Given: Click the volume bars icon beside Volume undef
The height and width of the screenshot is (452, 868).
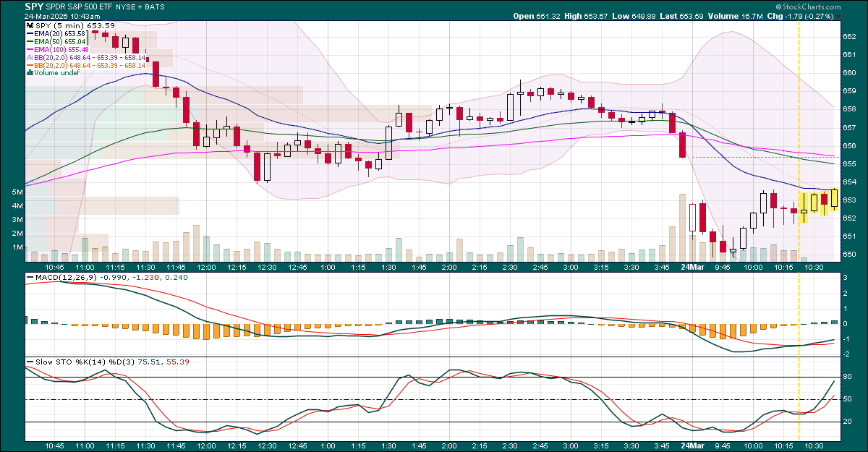Looking at the screenshot, I should 30,72.
